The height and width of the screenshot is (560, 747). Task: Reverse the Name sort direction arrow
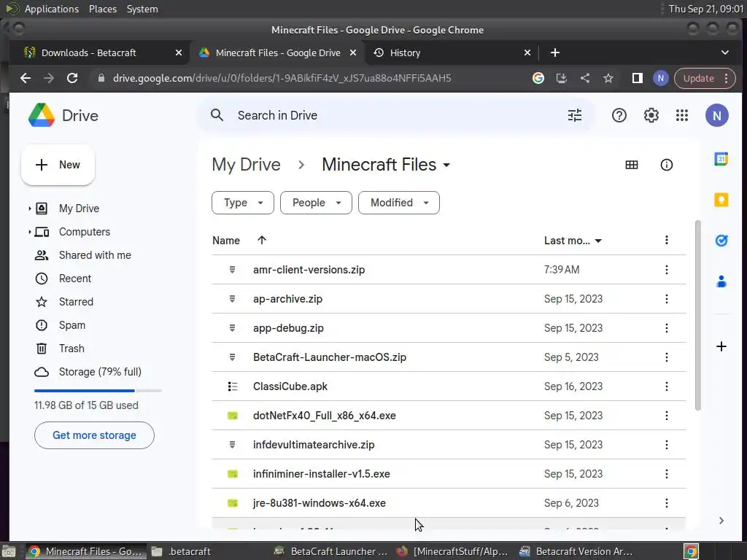point(262,240)
